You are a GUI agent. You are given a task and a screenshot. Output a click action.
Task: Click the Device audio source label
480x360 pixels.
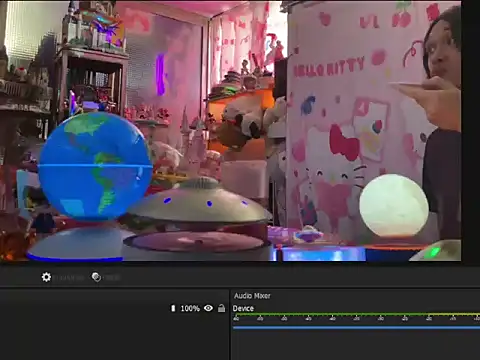point(243,308)
